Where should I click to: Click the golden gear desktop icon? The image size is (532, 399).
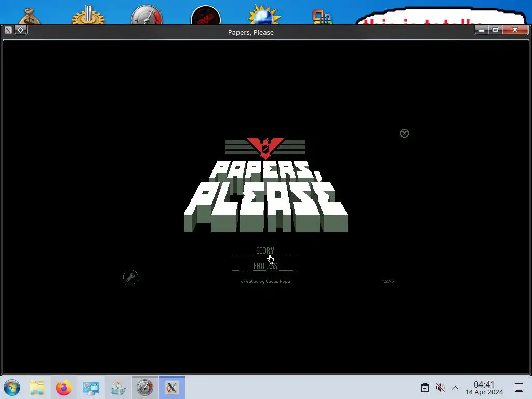88,15
